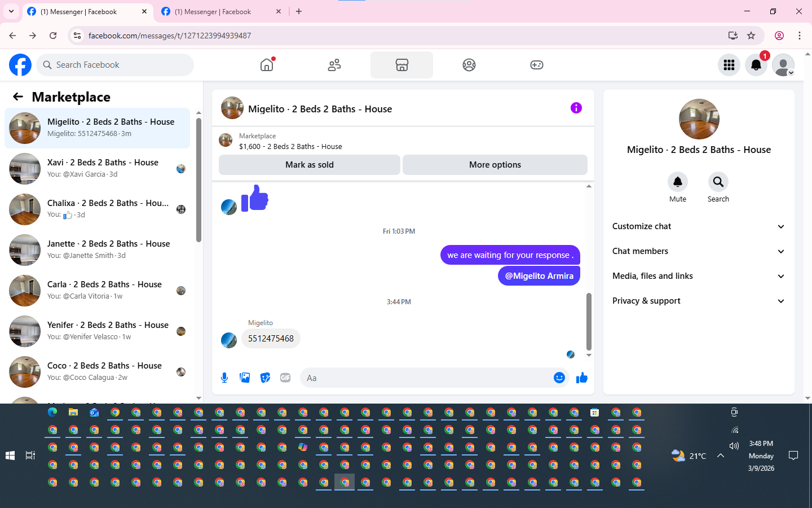Image resolution: width=812 pixels, height=508 pixels.
Task: Open the Windows Start menu
Action: click(x=10, y=456)
